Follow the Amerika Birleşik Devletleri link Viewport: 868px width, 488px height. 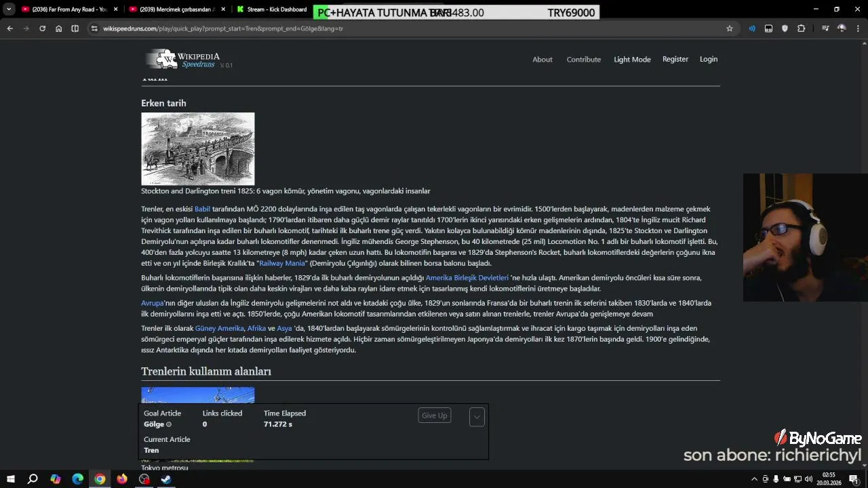[x=467, y=278]
